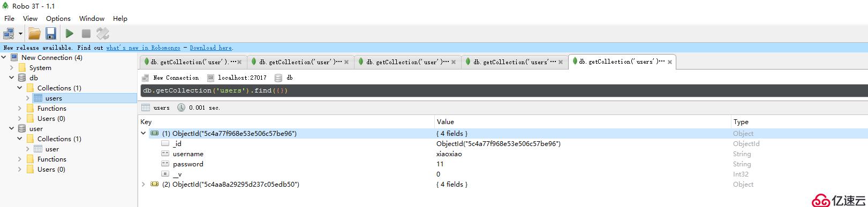
Task: Click the Stop execution icon
Action: point(86,34)
